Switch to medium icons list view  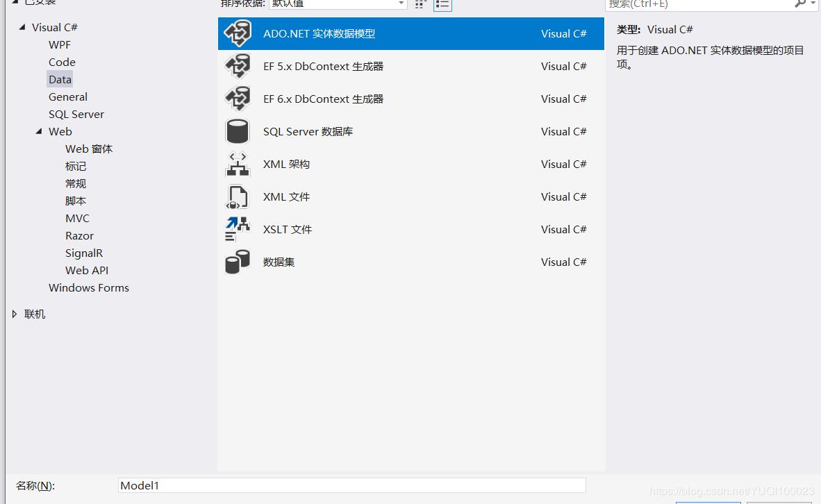[x=442, y=4]
